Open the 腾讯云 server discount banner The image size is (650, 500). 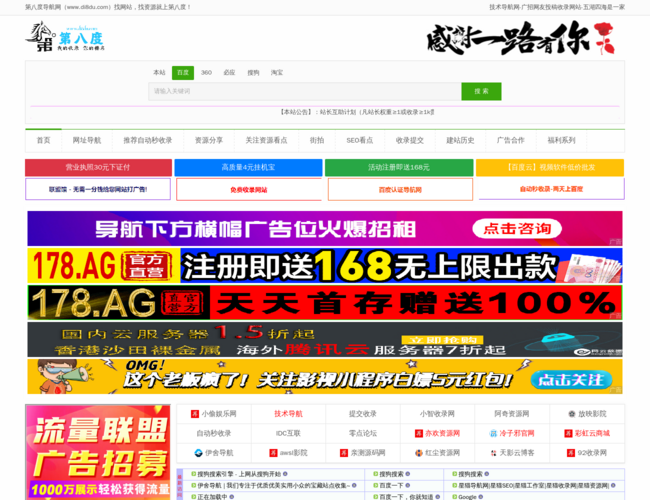tap(325, 340)
